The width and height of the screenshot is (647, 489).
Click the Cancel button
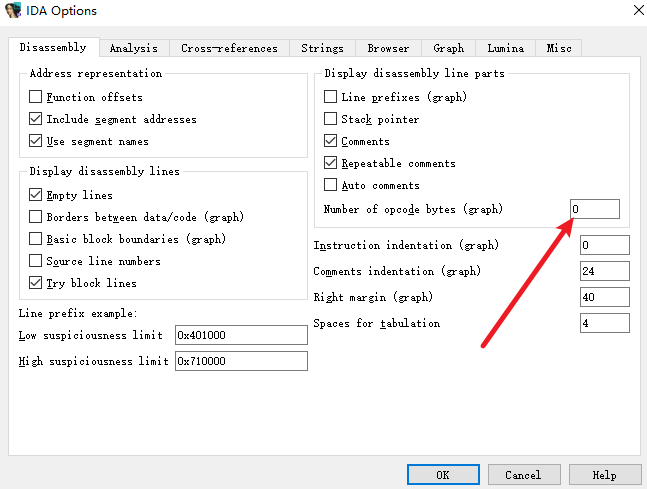[524, 475]
